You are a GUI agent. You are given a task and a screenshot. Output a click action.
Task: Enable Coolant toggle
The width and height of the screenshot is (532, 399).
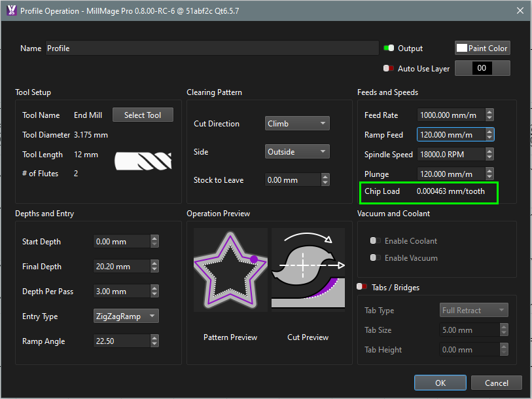(376, 241)
